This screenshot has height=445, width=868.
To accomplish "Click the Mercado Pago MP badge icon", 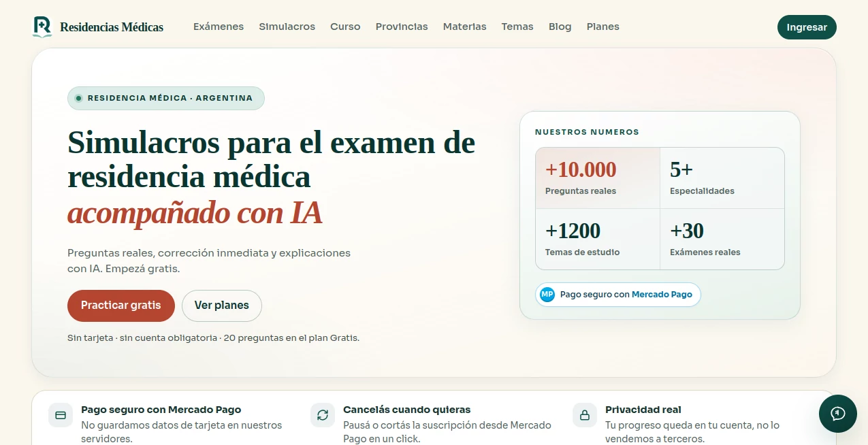I will point(547,295).
